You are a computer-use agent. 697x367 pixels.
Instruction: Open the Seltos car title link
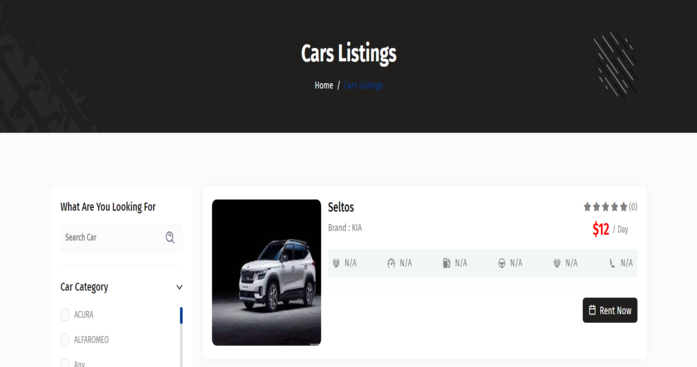[341, 207]
